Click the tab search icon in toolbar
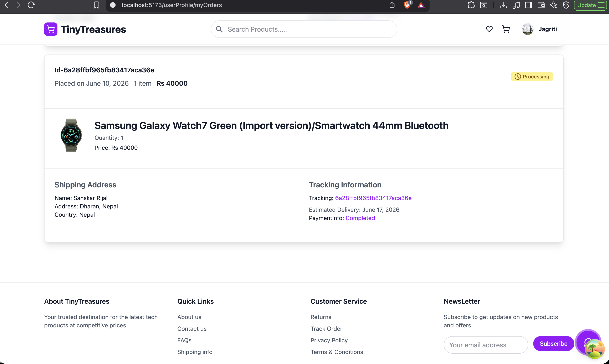Screen dimensions: 609x364 tap(484, 5)
